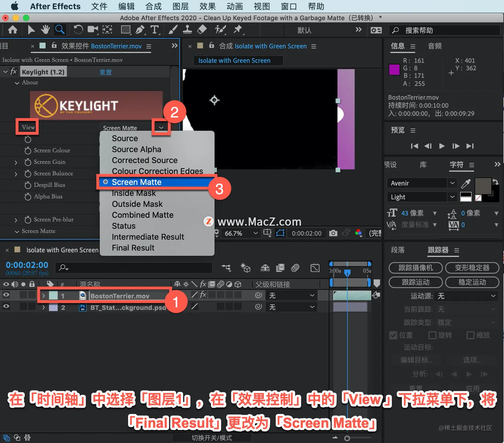
Task: Click the 稳定运动 button
Action: (x=472, y=282)
